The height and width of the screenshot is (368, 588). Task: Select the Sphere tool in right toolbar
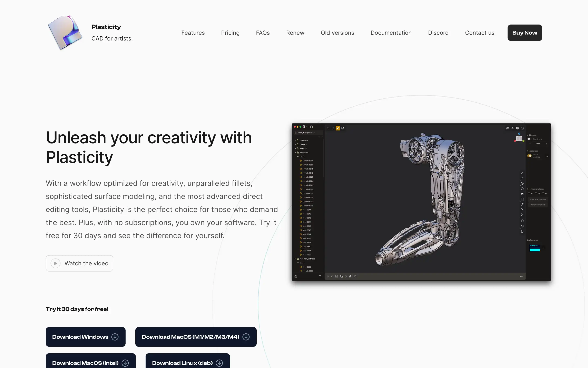coord(522,221)
